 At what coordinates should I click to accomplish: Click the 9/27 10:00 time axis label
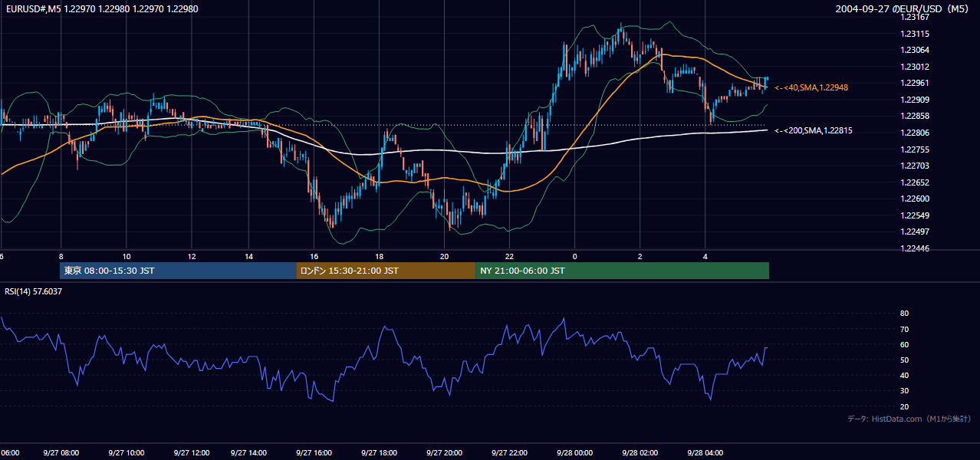click(127, 453)
